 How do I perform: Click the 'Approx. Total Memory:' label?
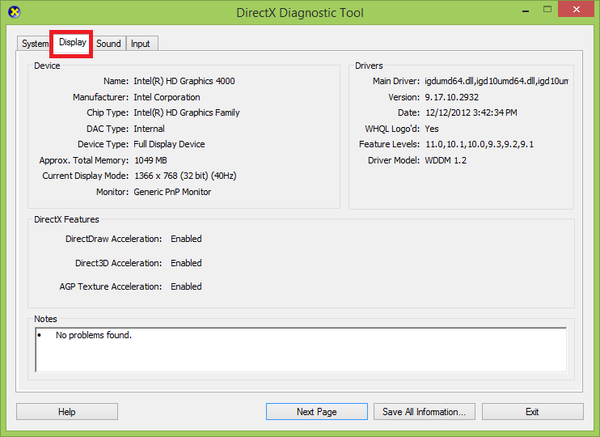pos(84,160)
